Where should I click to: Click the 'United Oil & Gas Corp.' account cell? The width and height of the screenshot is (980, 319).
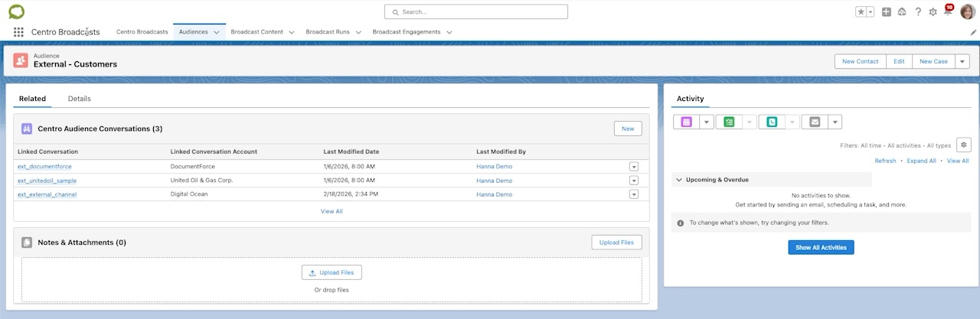click(x=201, y=181)
